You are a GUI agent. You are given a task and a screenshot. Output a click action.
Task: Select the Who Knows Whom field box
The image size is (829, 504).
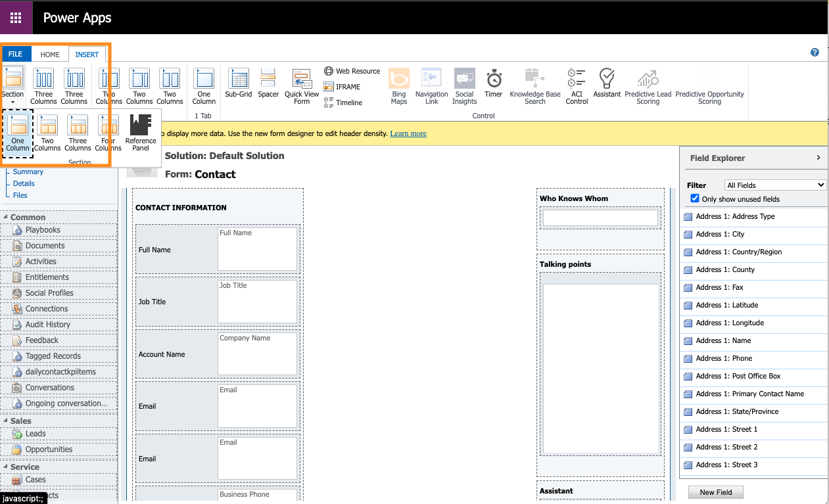coord(600,218)
